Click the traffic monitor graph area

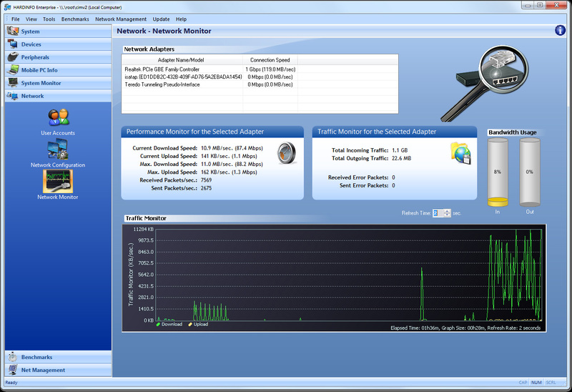[349, 275]
